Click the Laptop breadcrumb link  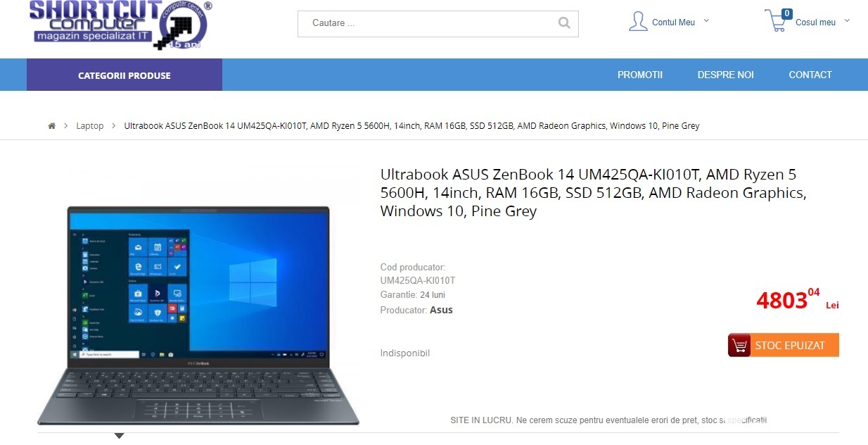(90, 126)
